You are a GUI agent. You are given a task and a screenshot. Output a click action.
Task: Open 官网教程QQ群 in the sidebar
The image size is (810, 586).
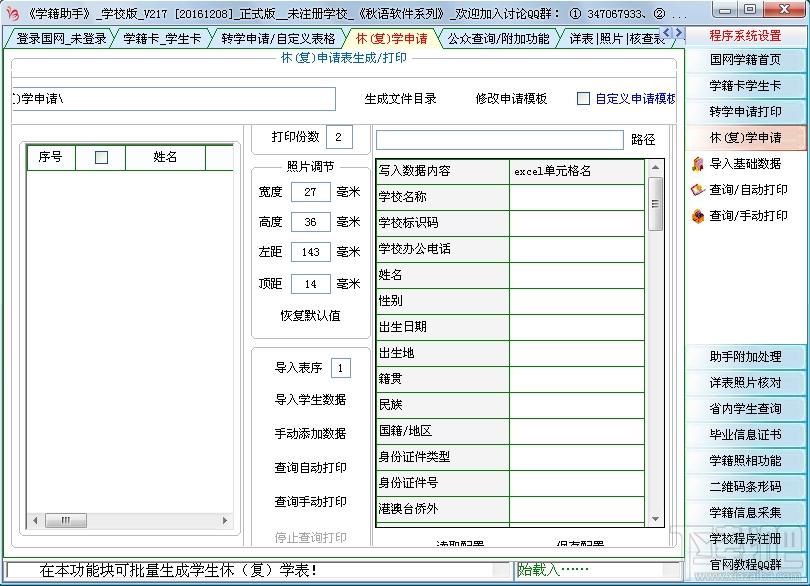(x=745, y=564)
